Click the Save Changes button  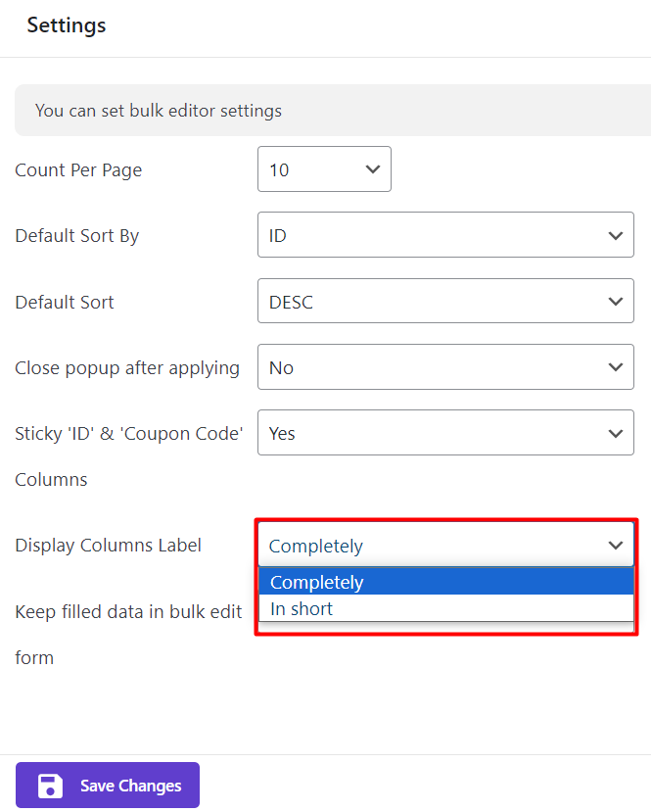(108, 786)
